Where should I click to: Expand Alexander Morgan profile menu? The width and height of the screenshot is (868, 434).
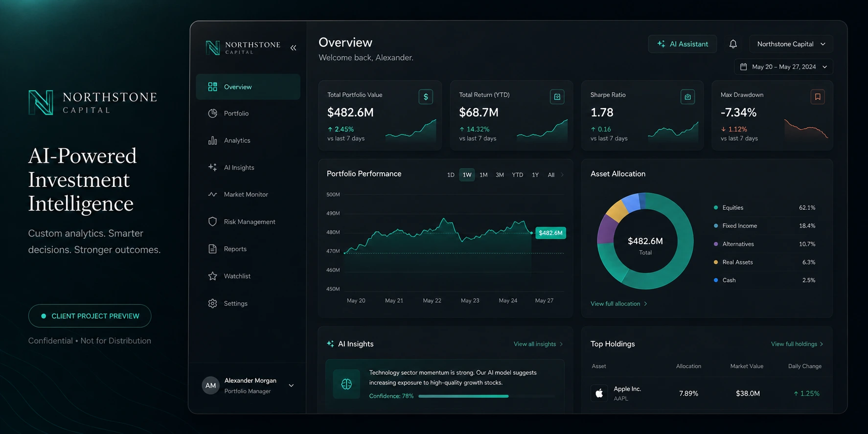coord(291,386)
